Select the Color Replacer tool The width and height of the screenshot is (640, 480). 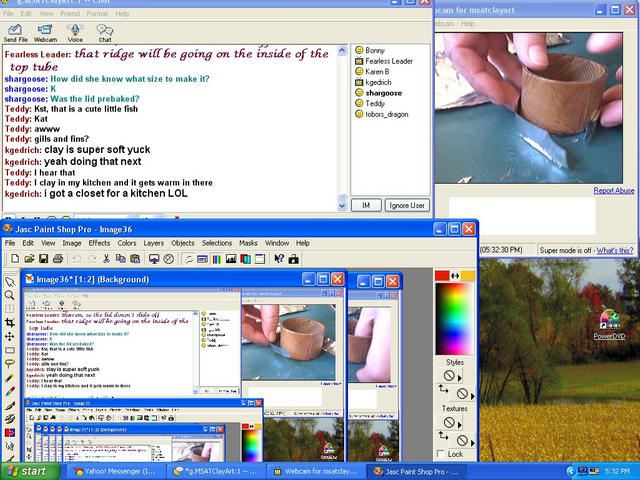pos(10,432)
